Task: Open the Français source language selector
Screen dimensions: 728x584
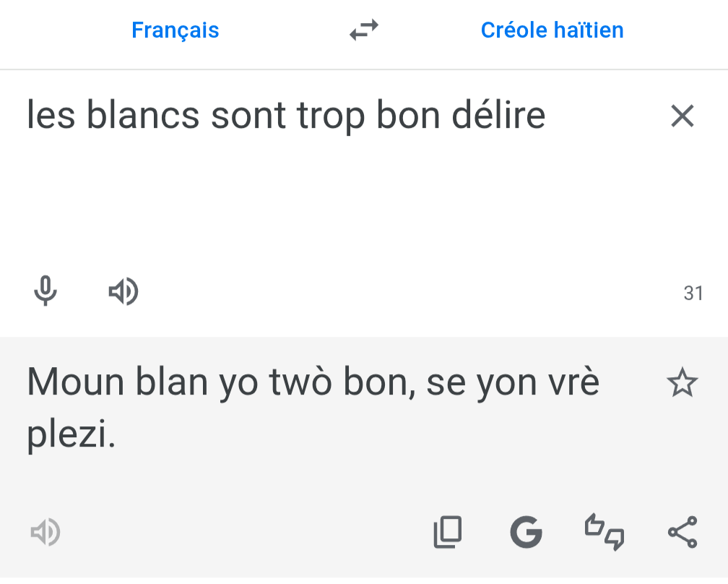Action: 175,30
